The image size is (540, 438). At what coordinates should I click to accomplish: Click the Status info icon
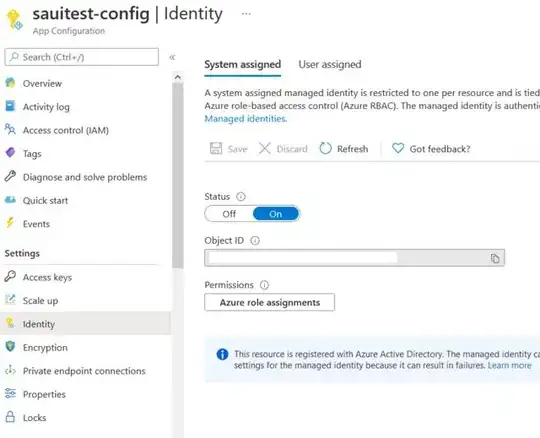click(241, 197)
